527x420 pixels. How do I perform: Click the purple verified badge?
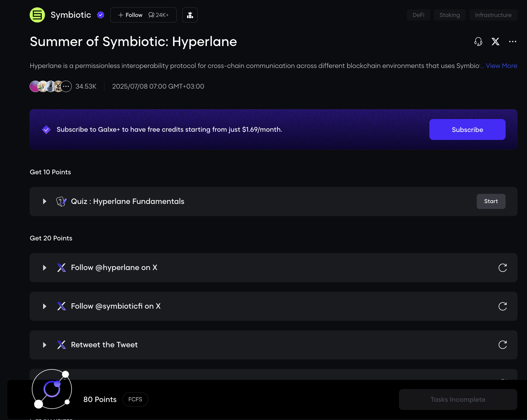pyautogui.click(x=101, y=15)
